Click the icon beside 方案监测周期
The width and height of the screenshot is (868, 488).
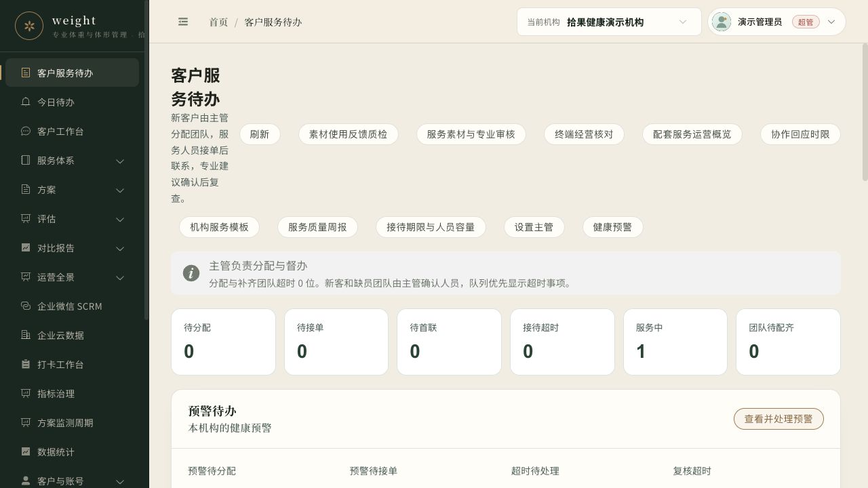[x=26, y=422]
